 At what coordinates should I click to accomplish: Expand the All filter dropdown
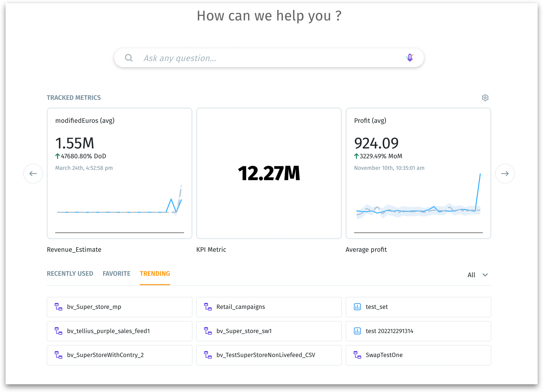pos(478,275)
